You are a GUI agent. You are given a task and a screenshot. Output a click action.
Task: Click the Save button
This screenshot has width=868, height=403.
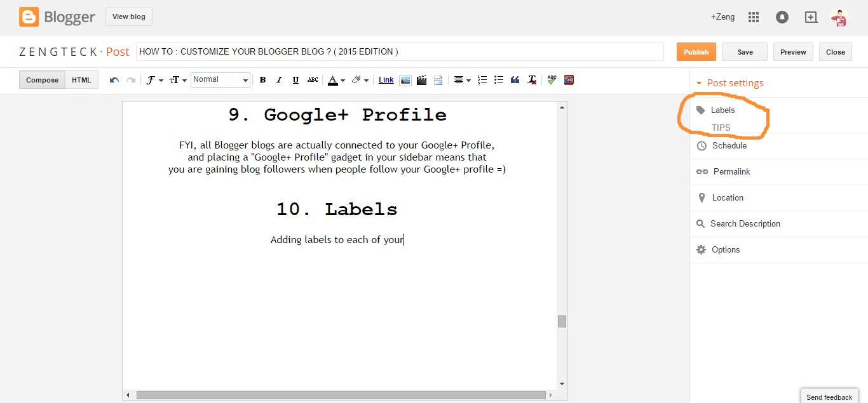(x=745, y=52)
